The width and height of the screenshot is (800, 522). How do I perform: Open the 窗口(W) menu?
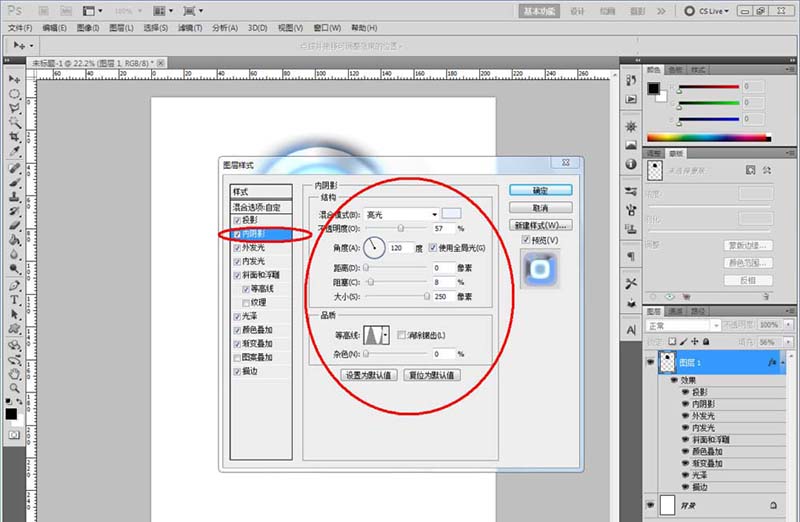327,28
